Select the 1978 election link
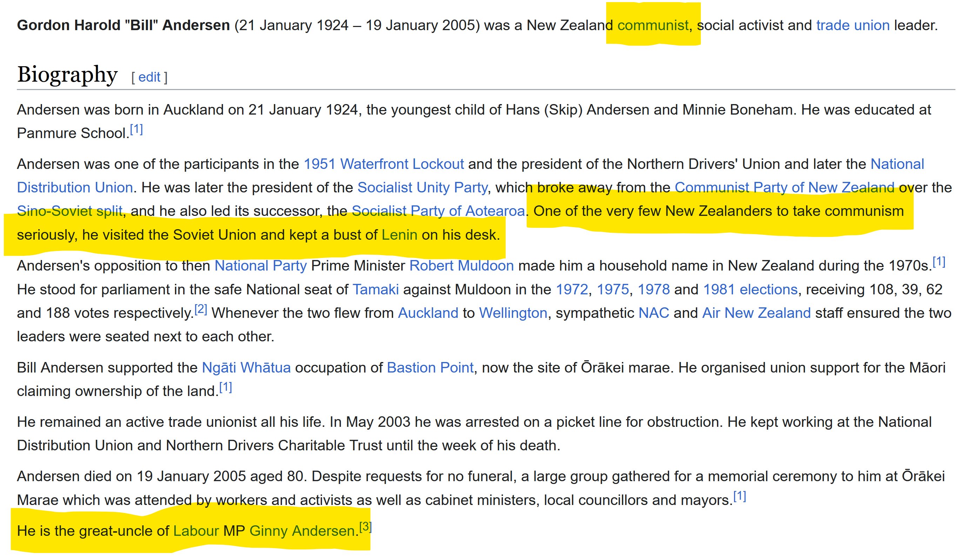967x560 pixels. pyautogui.click(x=653, y=289)
